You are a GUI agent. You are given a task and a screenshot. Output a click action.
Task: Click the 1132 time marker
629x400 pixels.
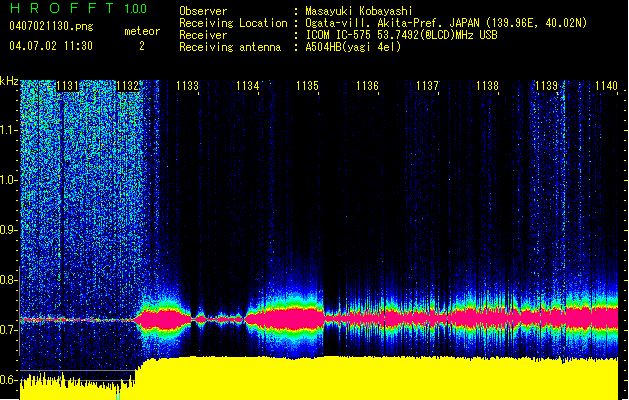click(128, 86)
